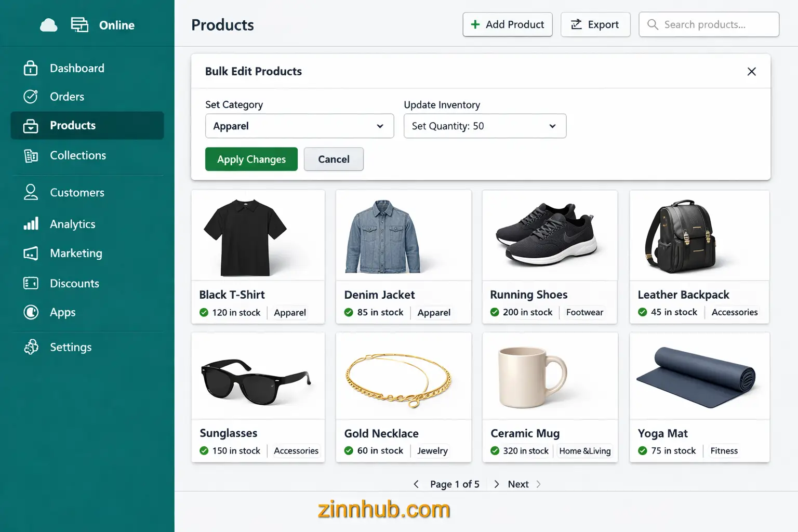Open the Dashboard icon in sidebar
The height and width of the screenshot is (532, 798).
pyautogui.click(x=31, y=68)
